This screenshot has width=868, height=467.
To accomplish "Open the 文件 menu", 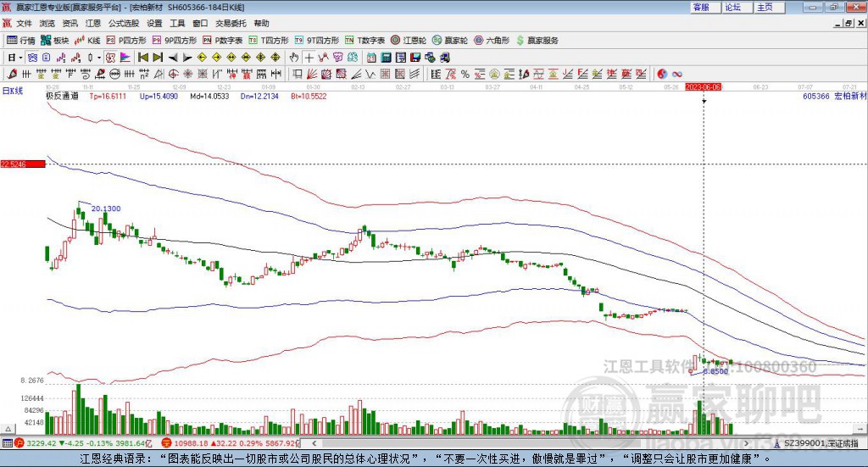I will point(25,23).
